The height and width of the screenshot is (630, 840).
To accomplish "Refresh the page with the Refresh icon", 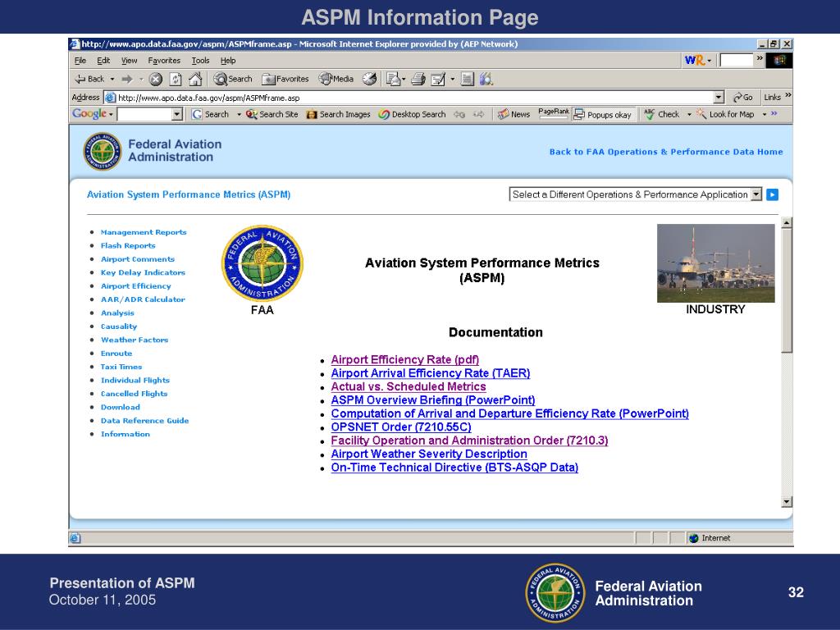I will 176,80.
